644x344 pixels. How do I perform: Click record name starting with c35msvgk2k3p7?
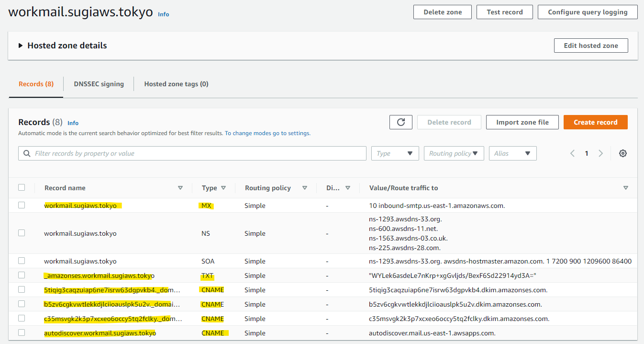tap(113, 319)
